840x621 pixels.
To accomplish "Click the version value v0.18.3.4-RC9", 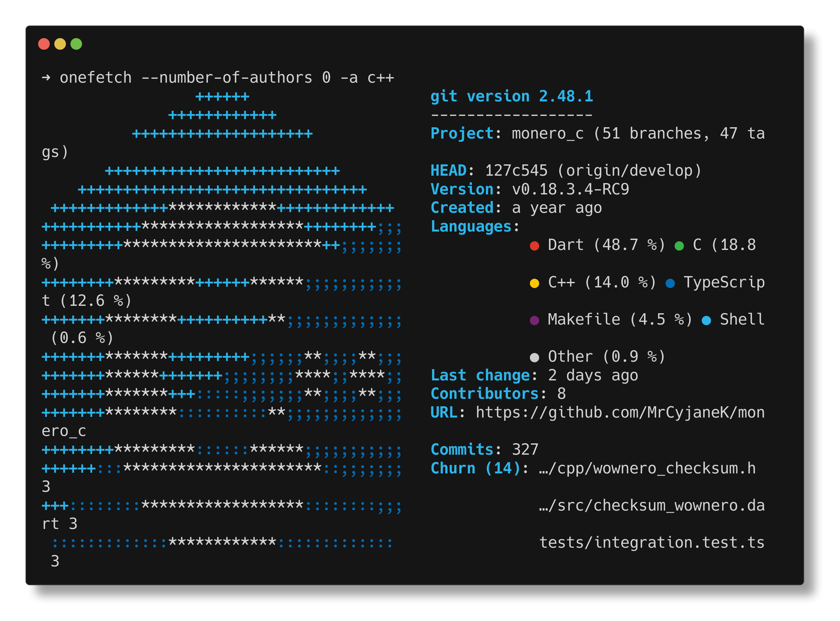I will (x=571, y=189).
